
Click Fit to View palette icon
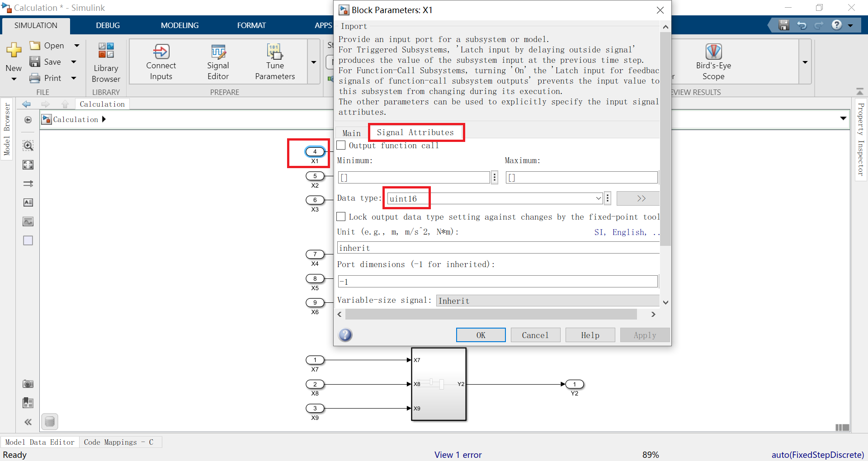pos(28,165)
